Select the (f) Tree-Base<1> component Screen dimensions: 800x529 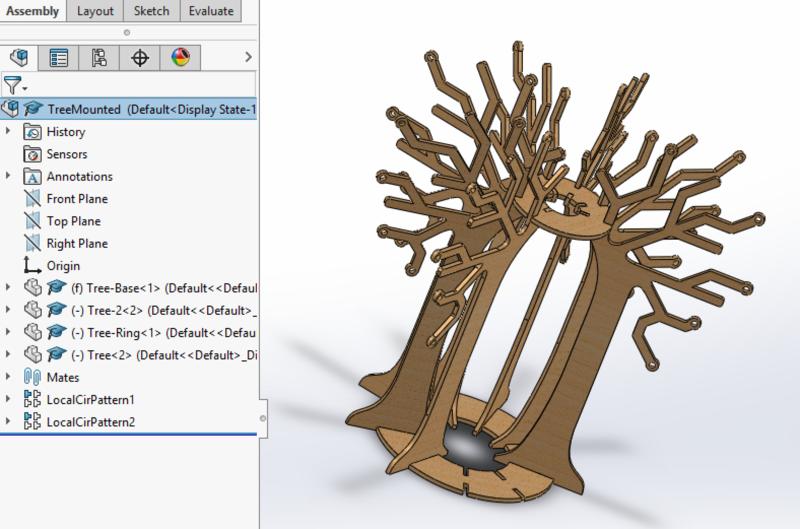[164, 288]
